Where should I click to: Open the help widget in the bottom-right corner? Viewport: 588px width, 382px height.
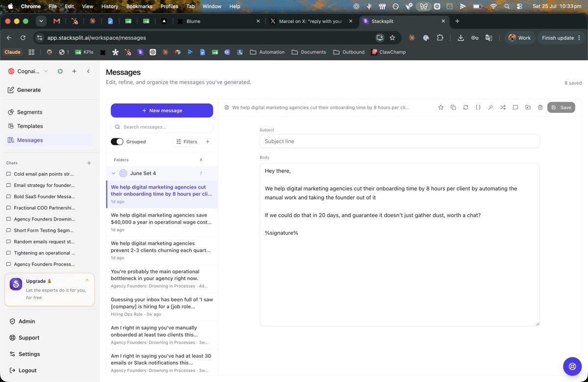pos(572,366)
